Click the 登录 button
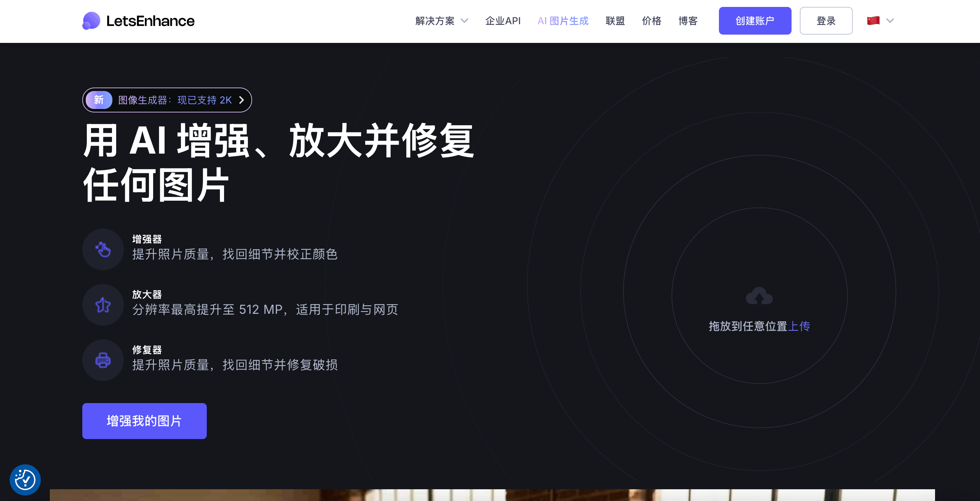Viewport: 980px width, 501px height. pyautogui.click(x=826, y=20)
